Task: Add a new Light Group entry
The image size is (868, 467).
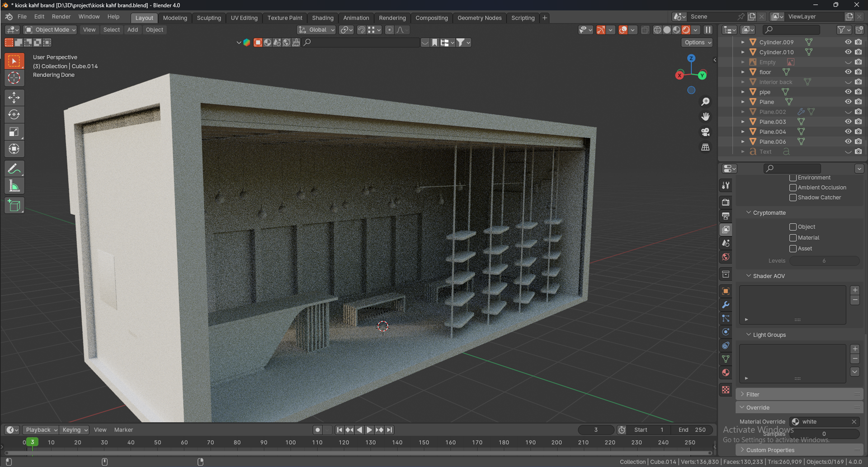Action: tap(855, 349)
